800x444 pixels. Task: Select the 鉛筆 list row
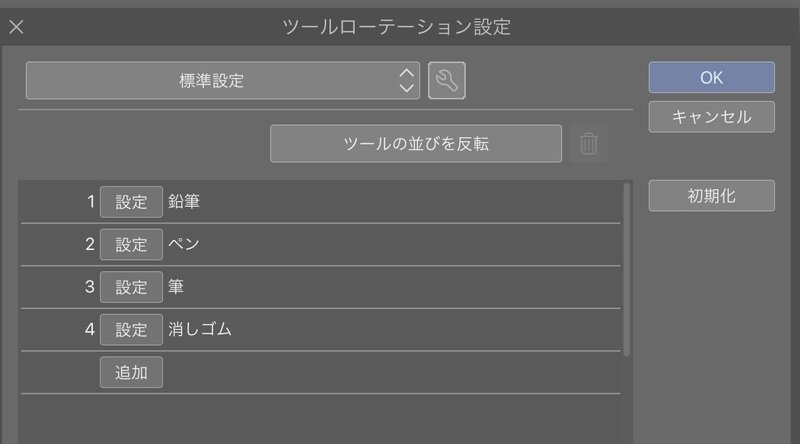pyautogui.click(x=320, y=202)
